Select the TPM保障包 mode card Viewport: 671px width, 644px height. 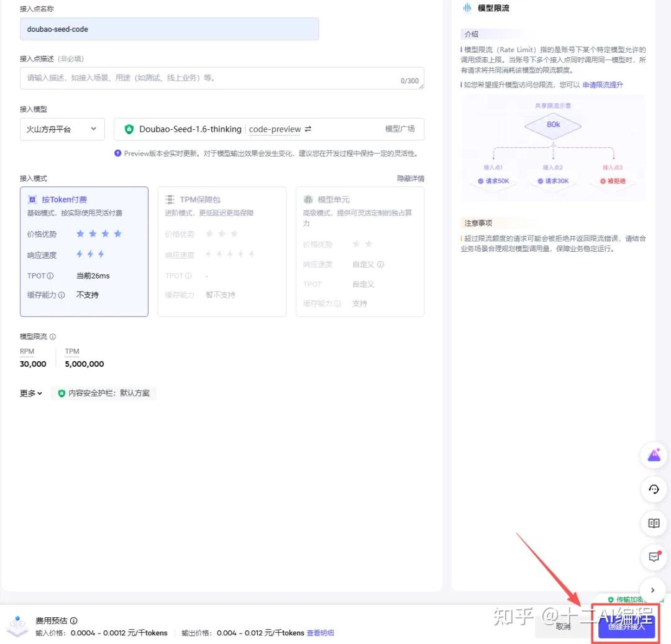[x=222, y=251]
